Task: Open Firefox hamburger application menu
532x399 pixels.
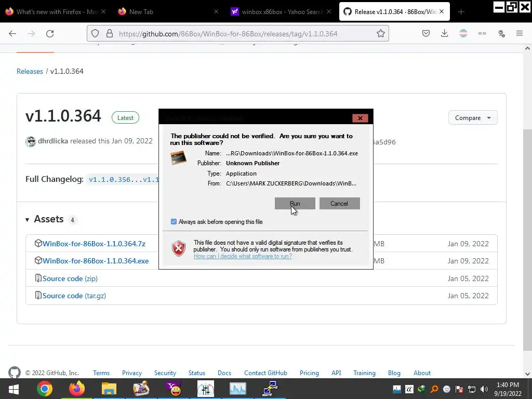Action: click(x=520, y=33)
